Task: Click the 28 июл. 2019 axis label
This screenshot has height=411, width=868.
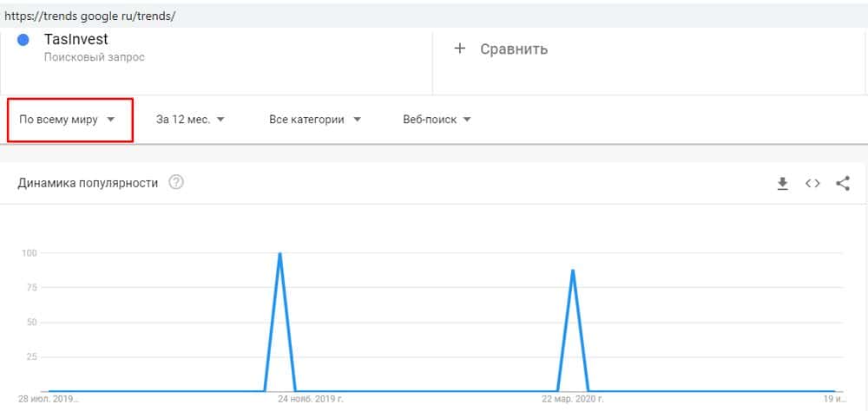Action: pos(48,398)
